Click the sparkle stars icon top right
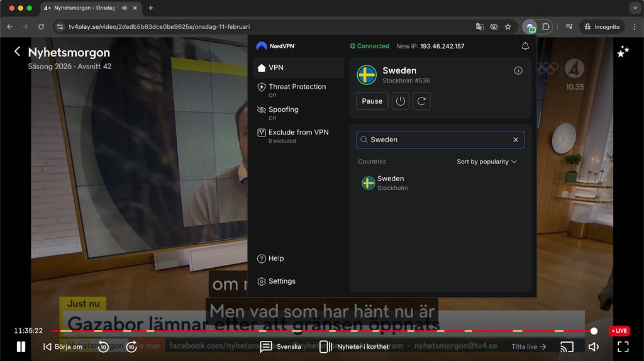The width and height of the screenshot is (644, 361). 623,52
